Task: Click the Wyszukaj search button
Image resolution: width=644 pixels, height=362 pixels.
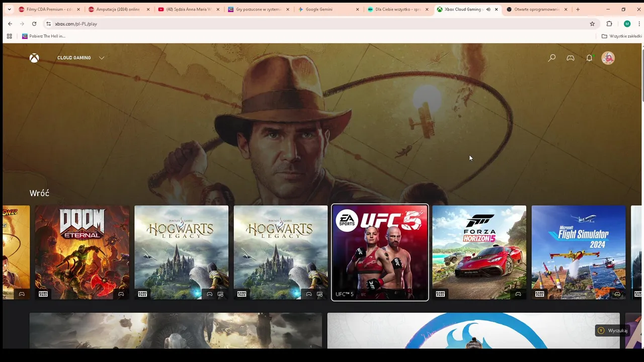Action: pos(612,330)
